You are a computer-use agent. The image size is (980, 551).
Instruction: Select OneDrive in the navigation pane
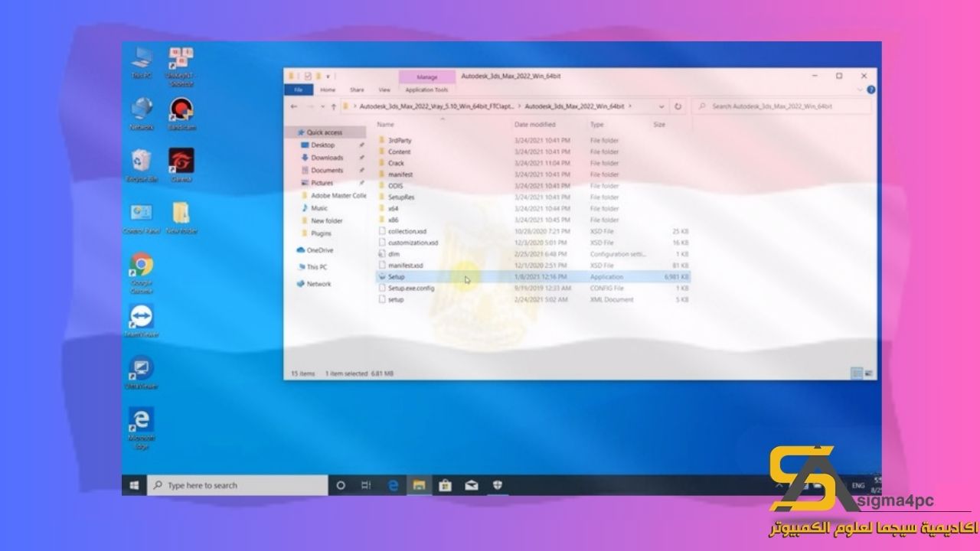[319, 250]
